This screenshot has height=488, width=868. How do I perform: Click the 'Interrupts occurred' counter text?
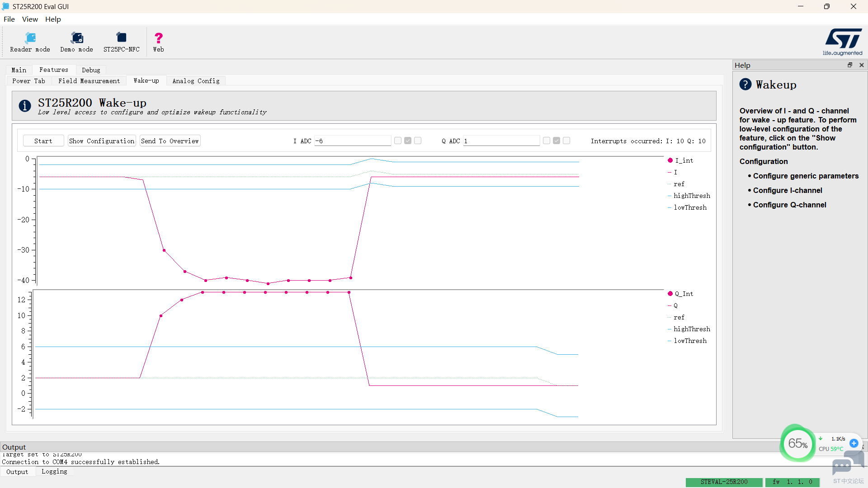point(648,141)
